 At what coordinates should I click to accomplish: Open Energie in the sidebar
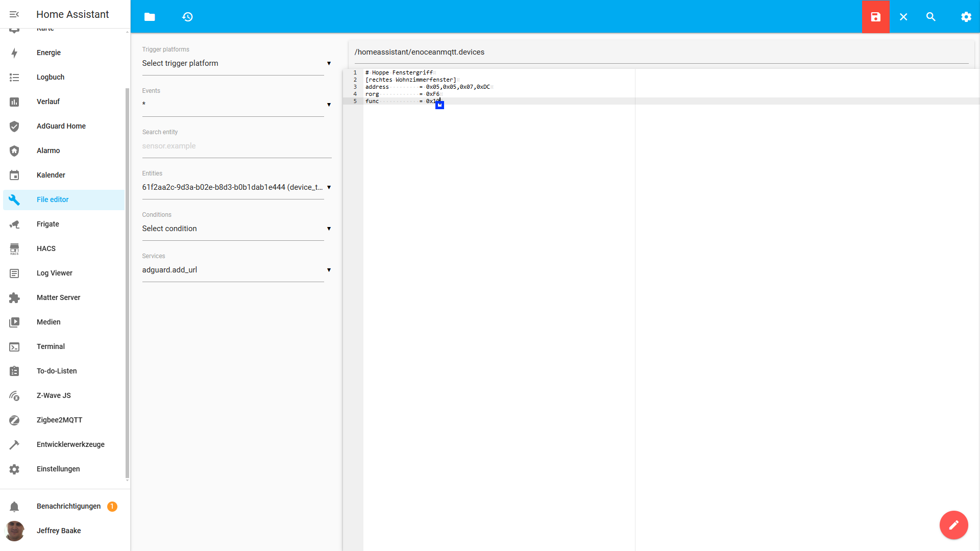tap(64, 53)
